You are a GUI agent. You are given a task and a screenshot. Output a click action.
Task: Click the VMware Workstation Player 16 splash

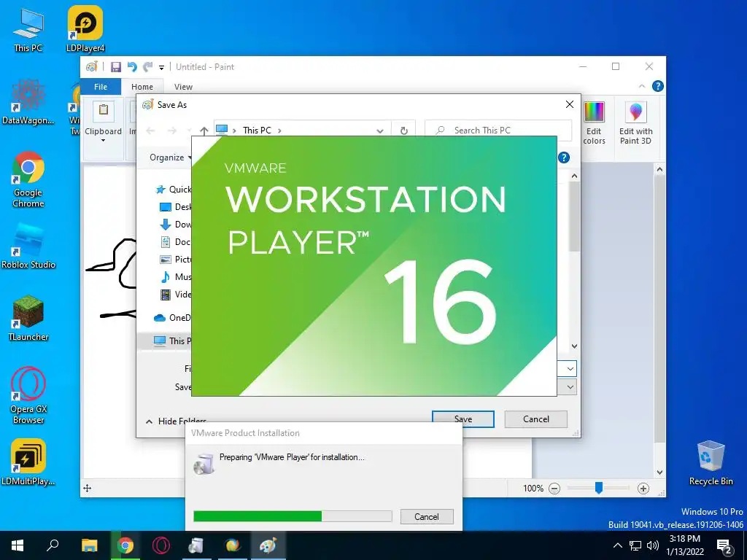pyautogui.click(x=374, y=265)
